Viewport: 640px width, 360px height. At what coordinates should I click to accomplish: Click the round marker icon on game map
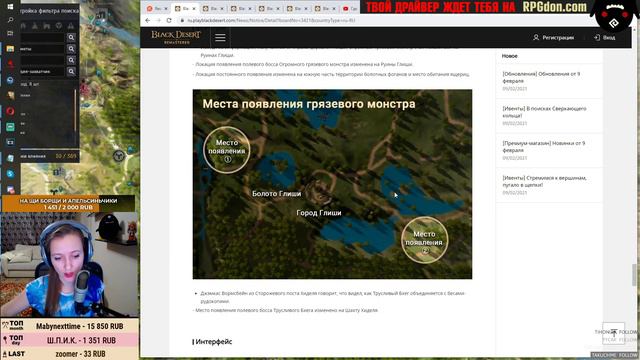pos(119,156)
